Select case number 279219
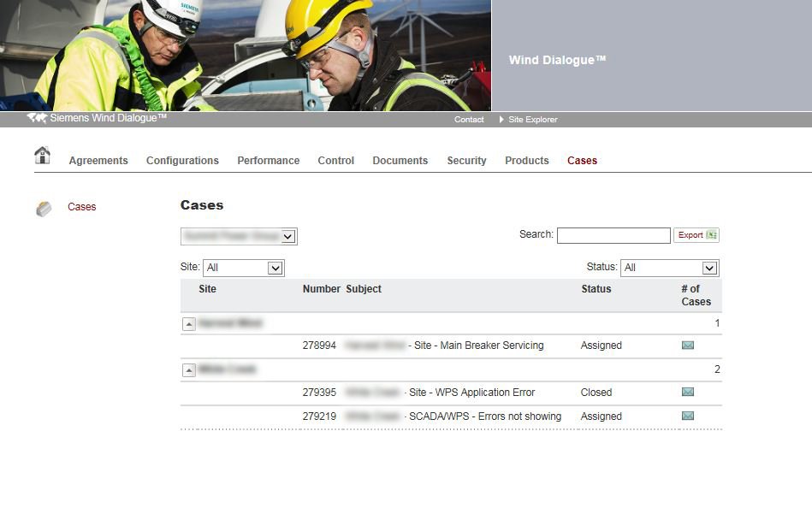Image resolution: width=812 pixels, height=508 pixels. click(319, 416)
